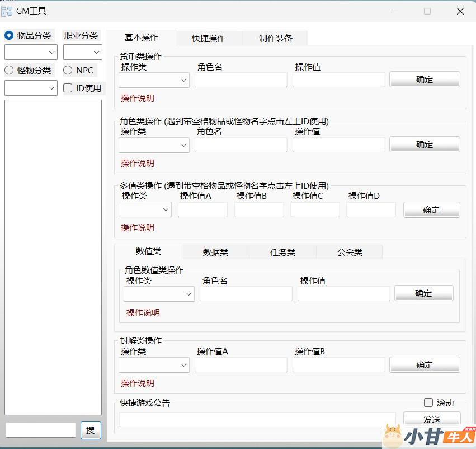This screenshot has width=476, height=449.
Task: Choose the NPC radio option
Action: point(68,70)
